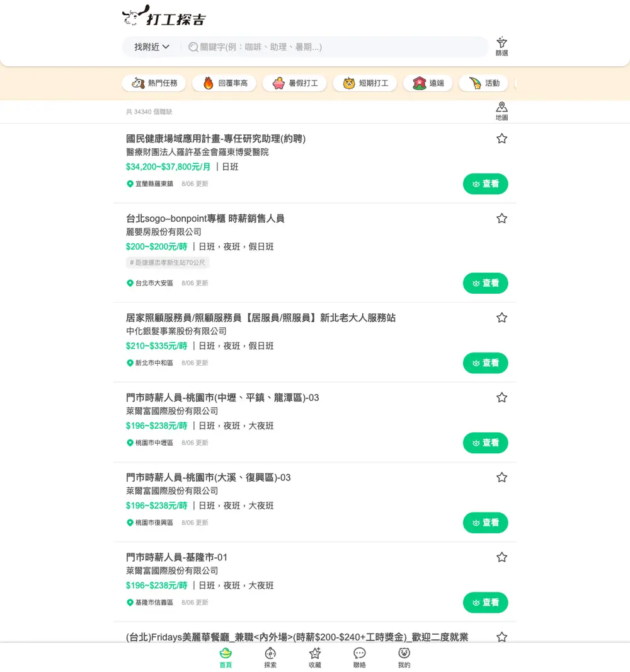This screenshot has height=672, width=630.
Task: Select the 活動 category chip
Action: pyautogui.click(x=484, y=83)
